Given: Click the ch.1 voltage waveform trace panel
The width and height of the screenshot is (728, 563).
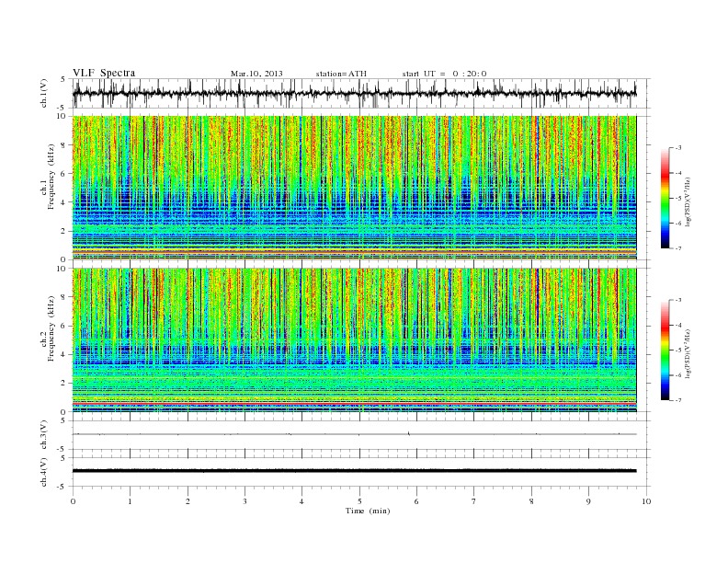Looking at the screenshot, I should (x=361, y=93).
